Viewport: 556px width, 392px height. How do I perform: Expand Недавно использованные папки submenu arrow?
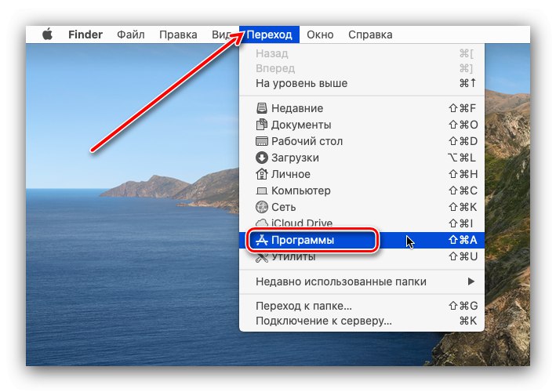tap(471, 281)
